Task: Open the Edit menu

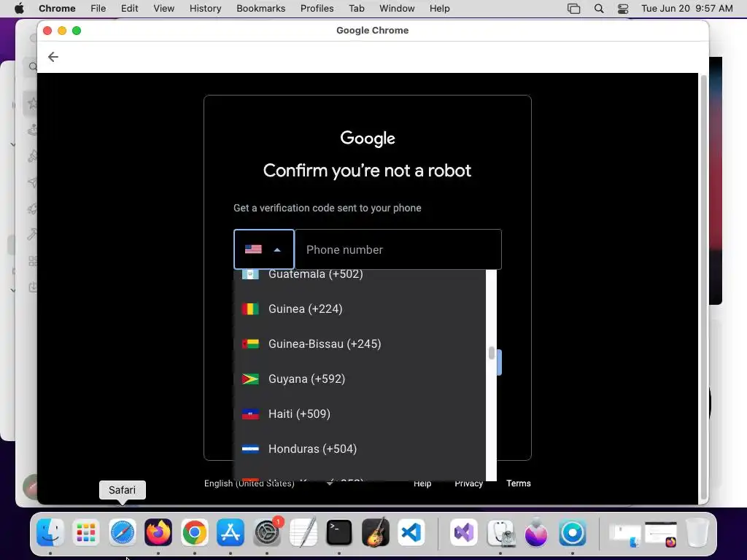Action: coord(129,9)
